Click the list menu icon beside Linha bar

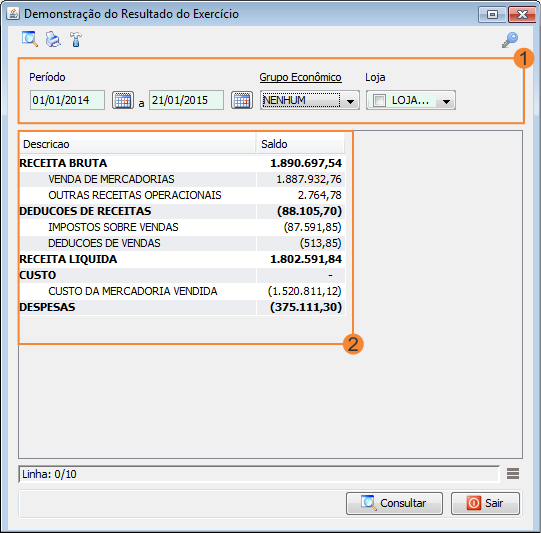513,473
